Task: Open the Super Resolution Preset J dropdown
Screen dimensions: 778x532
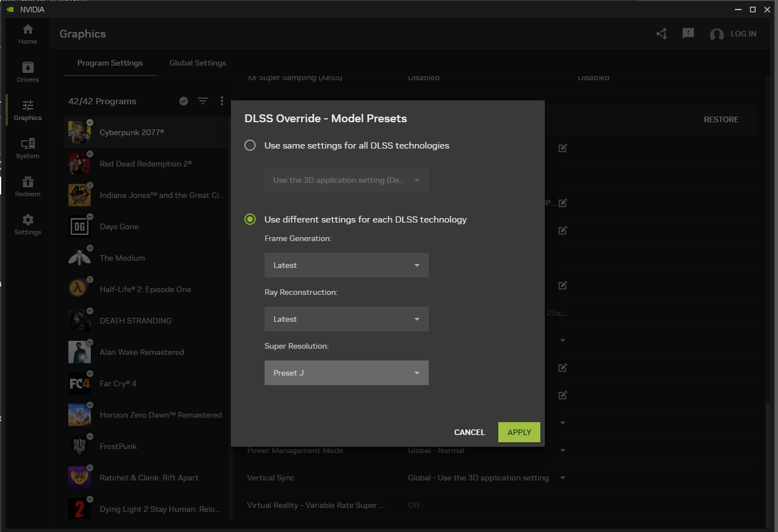Action: (x=346, y=373)
